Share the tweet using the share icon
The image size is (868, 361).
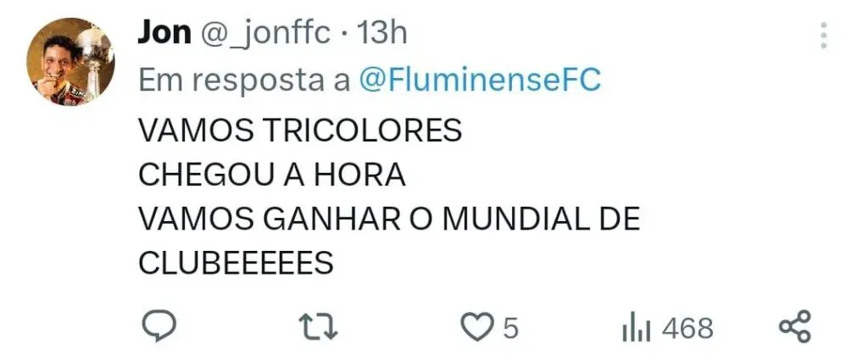794,326
